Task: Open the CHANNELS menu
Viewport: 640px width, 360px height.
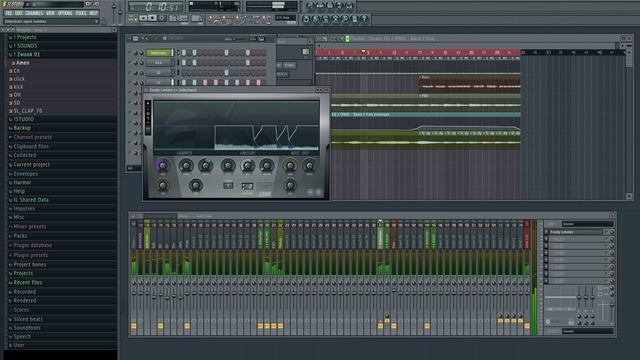Action: tap(34, 13)
